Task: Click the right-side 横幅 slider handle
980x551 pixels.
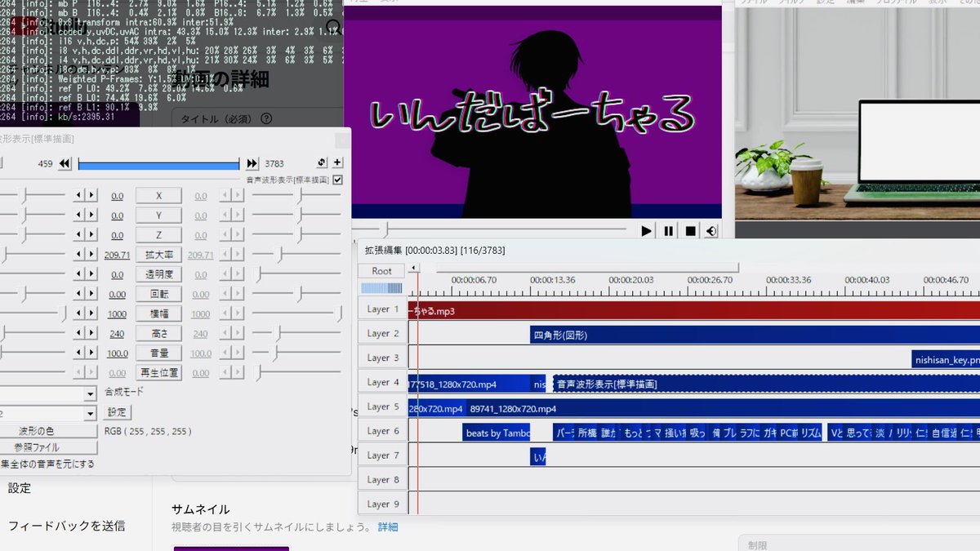Action: (x=341, y=313)
